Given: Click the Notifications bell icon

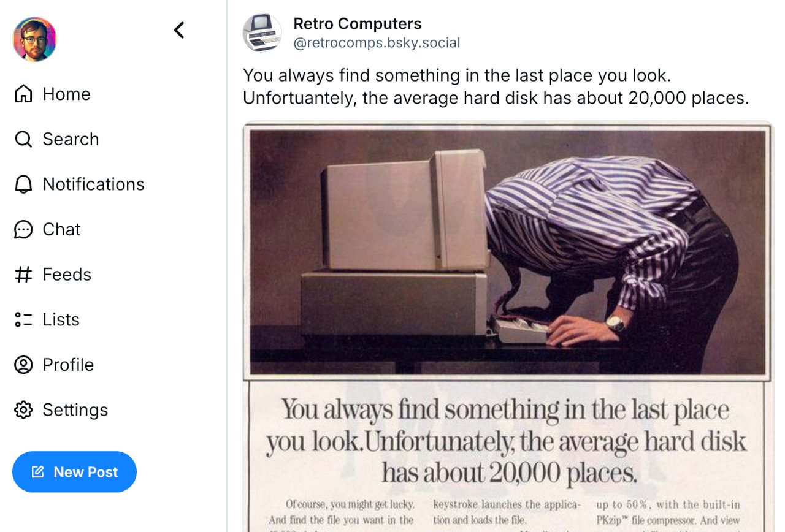Looking at the screenshot, I should pos(23,184).
